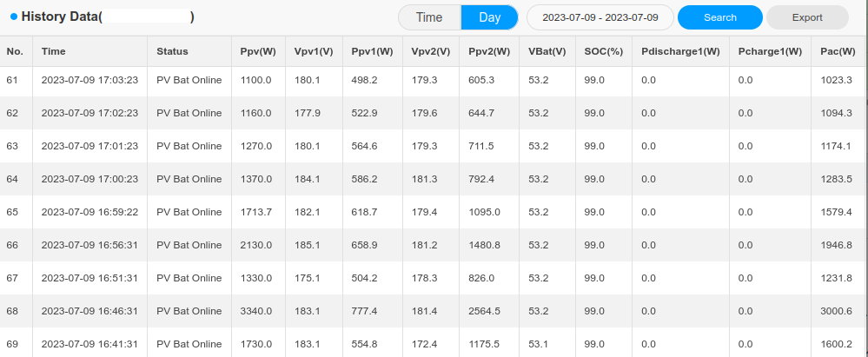Click the Vpv1(V) column header

314,52
